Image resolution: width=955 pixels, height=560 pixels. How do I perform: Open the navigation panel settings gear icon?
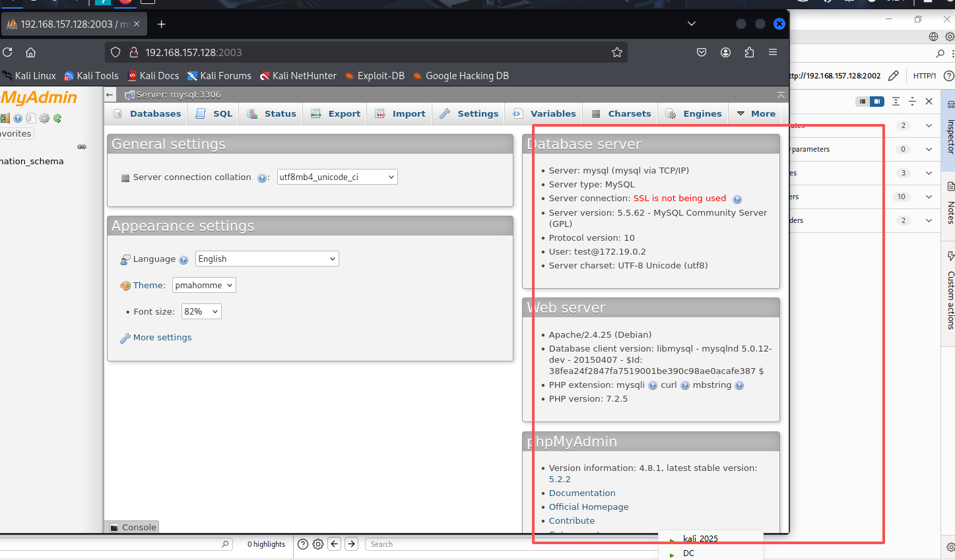click(x=44, y=119)
